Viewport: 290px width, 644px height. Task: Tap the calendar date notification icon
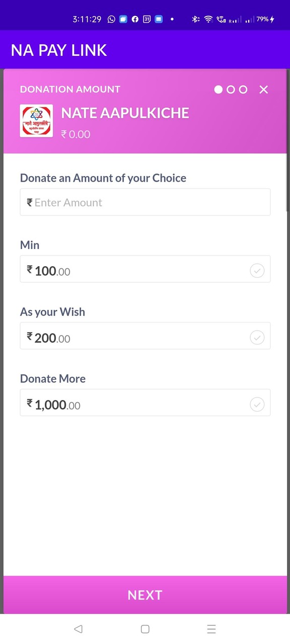(x=147, y=19)
